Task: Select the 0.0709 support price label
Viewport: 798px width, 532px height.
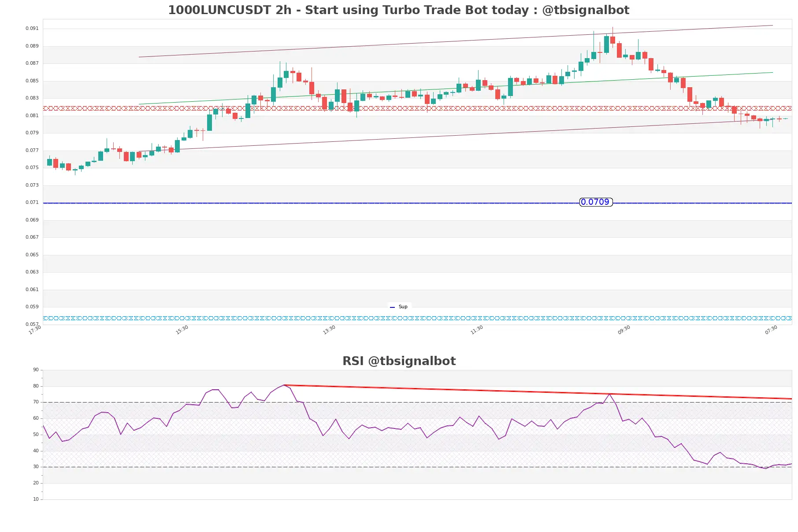Action: [x=596, y=202]
